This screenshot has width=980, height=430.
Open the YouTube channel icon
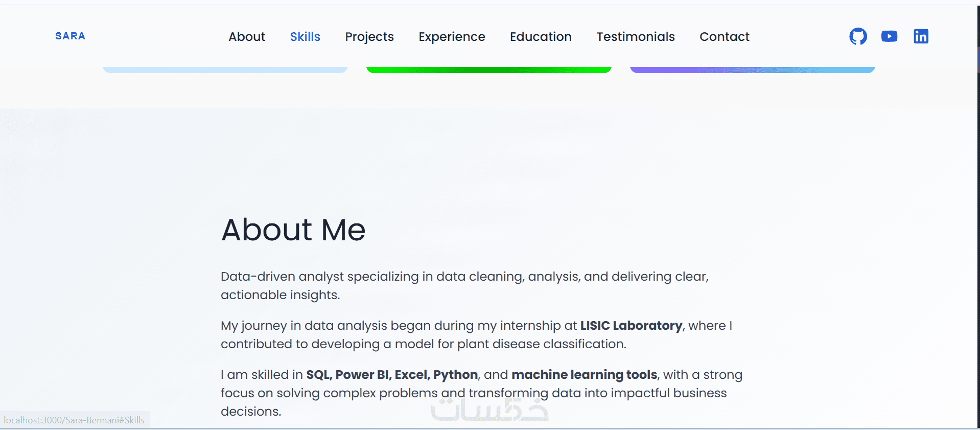click(889, 36)
